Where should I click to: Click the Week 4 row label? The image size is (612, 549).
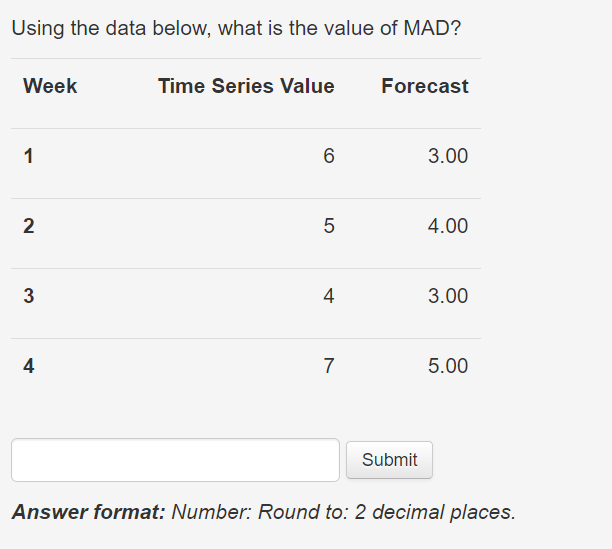(x=28, y=366)
